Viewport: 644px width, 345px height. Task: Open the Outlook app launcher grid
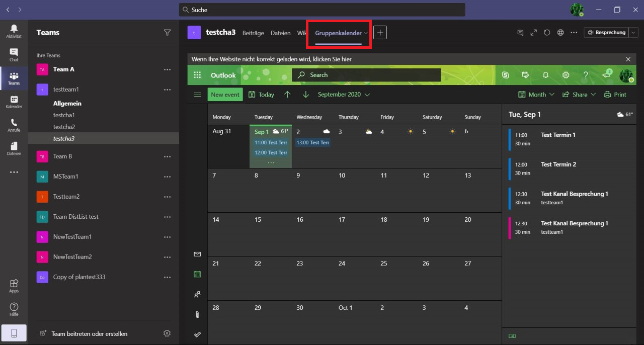click(197, 75)
